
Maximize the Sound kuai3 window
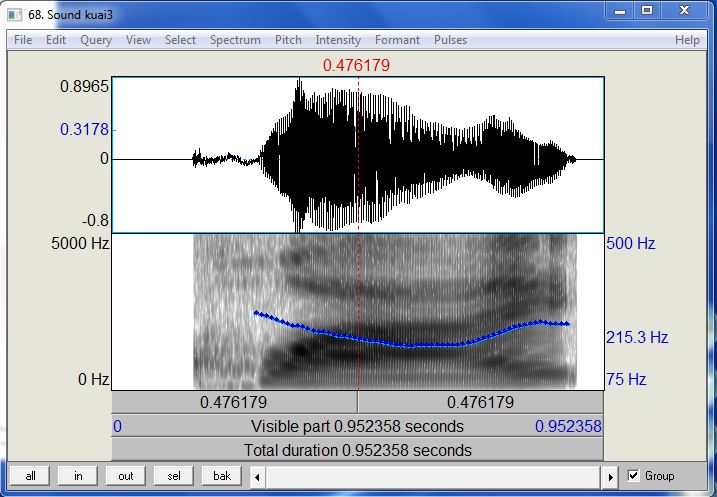pos(647,11)
